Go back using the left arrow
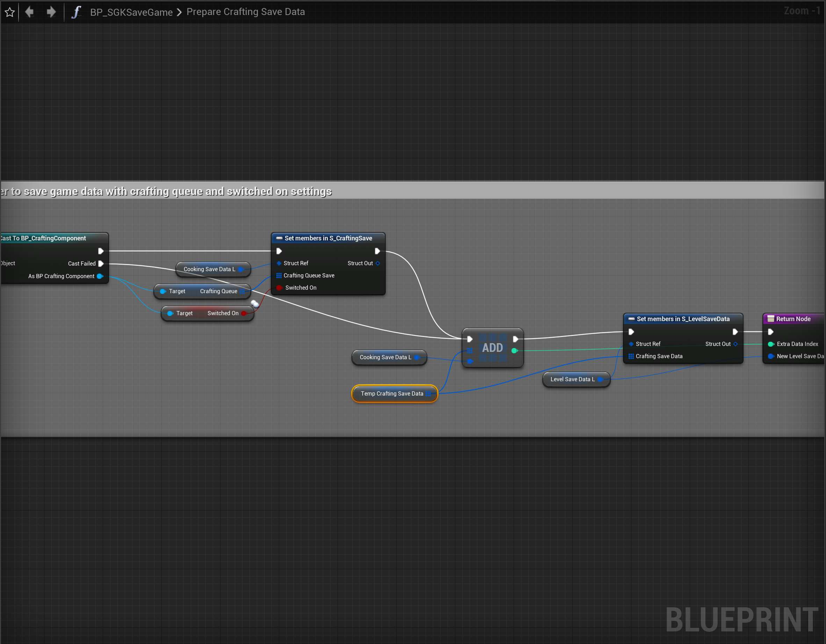 (x=29, y=12)
